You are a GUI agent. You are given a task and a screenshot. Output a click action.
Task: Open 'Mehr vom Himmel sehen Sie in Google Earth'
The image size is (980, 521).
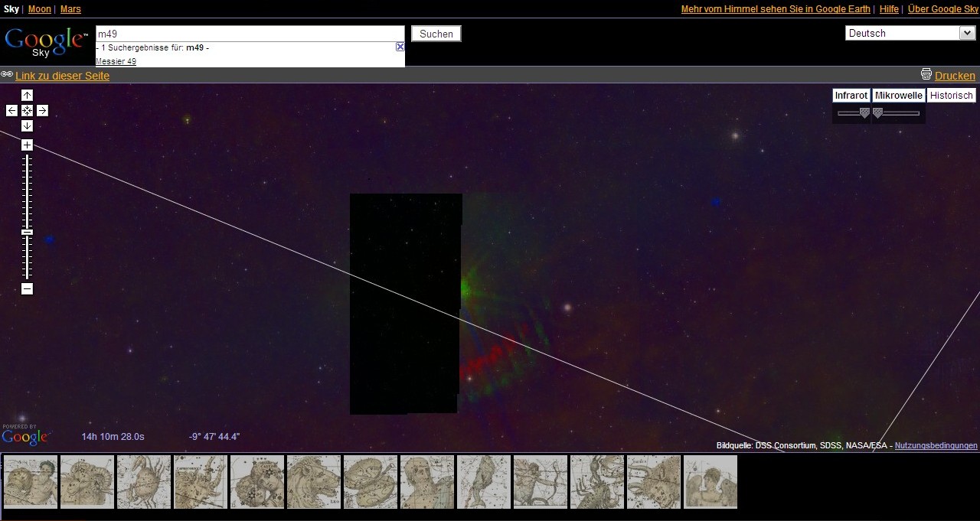click(776, 9)
